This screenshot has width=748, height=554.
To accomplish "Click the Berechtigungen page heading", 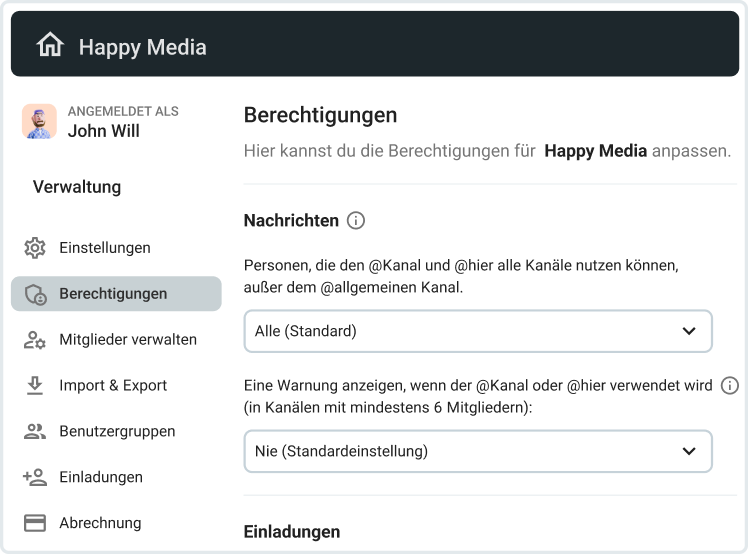I will (x=321, y=115).
